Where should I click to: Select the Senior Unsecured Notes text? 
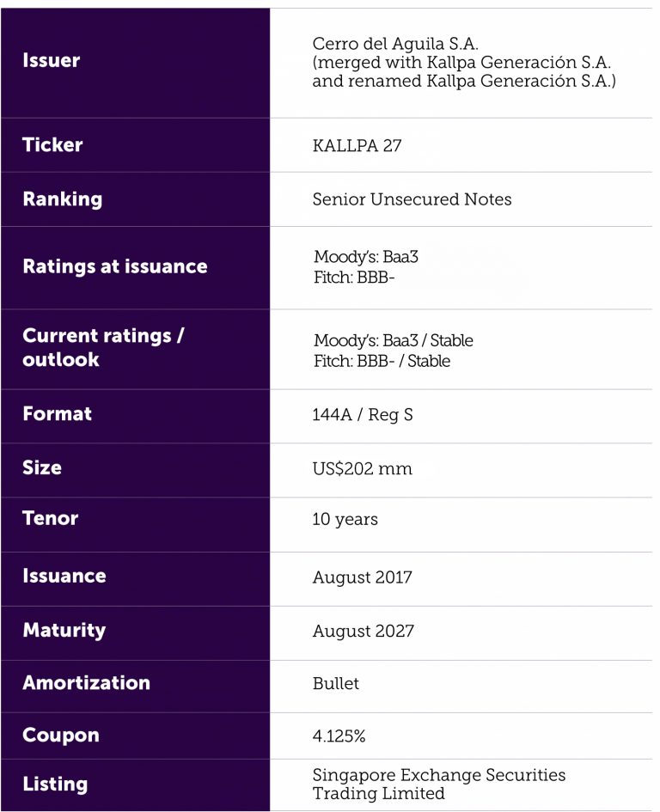(412, 199)
